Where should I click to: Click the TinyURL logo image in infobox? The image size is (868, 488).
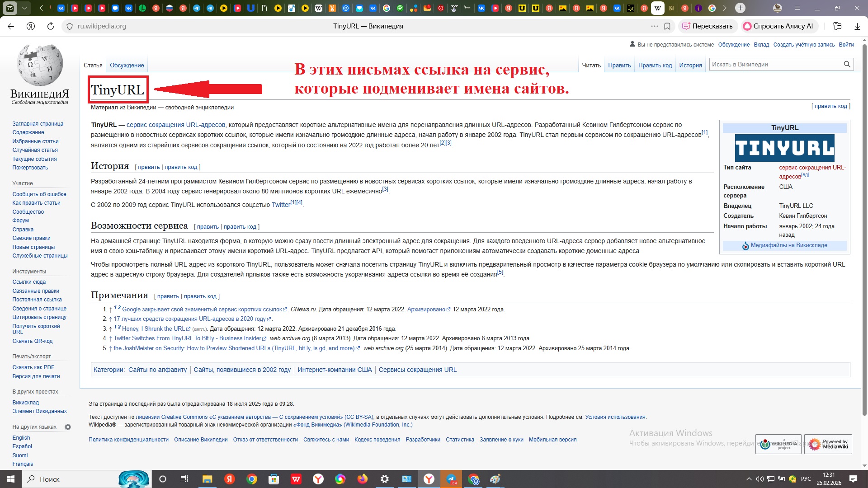(784, 148)
